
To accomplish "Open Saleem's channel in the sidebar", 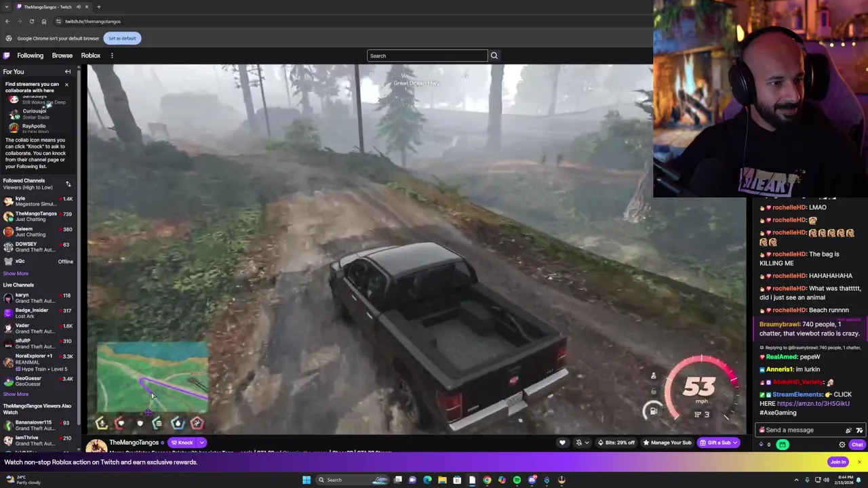I will point(37,232).
